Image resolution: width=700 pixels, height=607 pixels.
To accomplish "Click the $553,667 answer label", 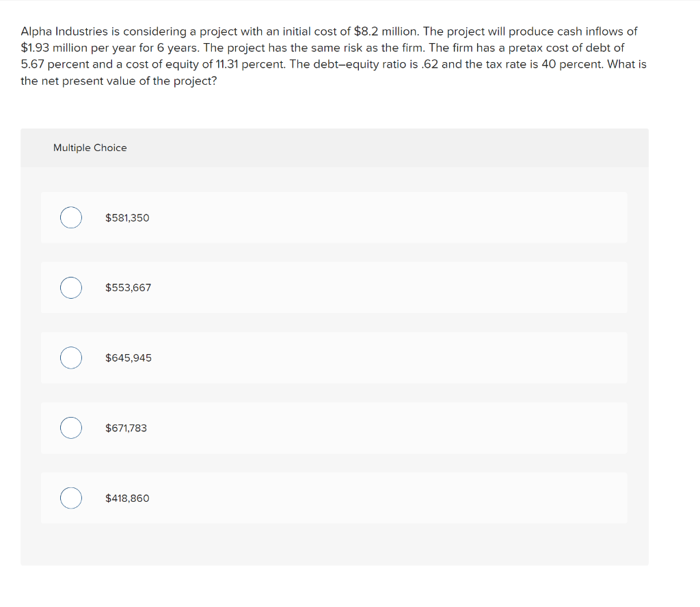I will click(x=128, y=288).
